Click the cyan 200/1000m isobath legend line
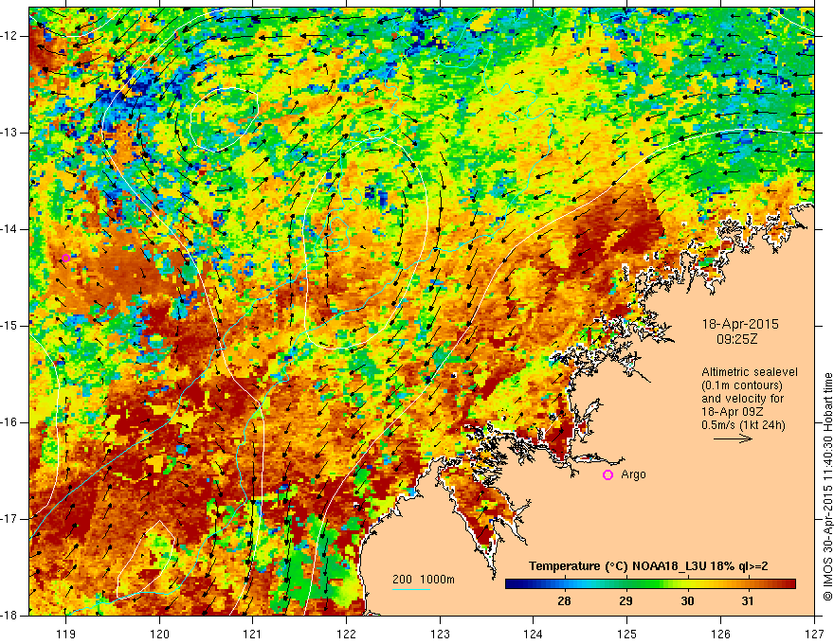Image resolution: width=834 pixels, height=644 pixels. click(411, 589)
